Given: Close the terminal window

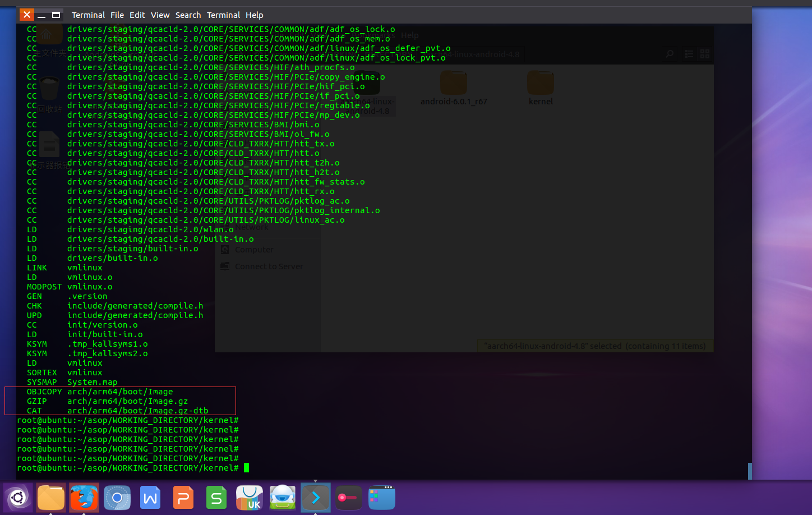Looking at the screenshot, I should (26, 15).
